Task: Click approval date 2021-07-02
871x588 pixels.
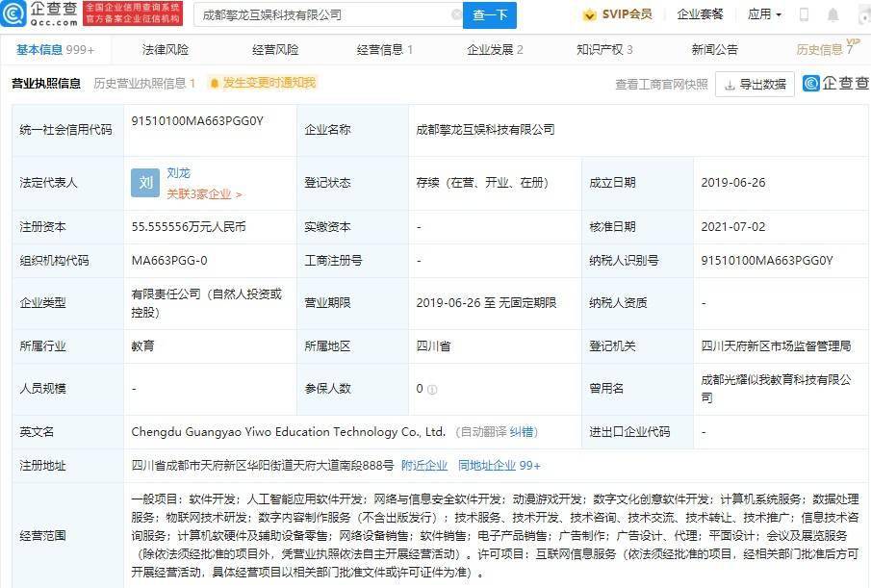Action: tap(733, 226)
